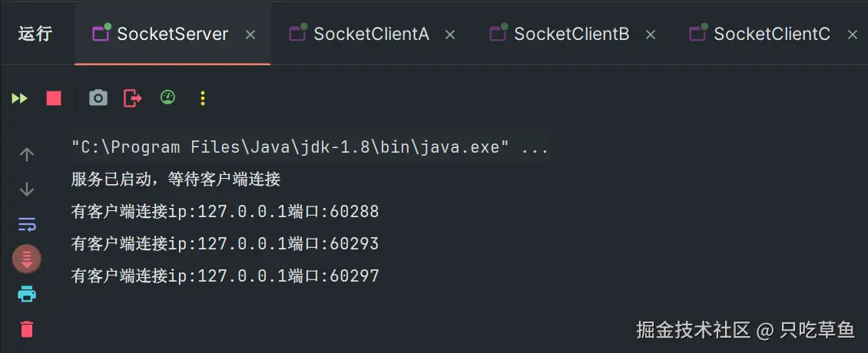
Task: Switch to the SocketClientA tab
Action: click(371, 34)
